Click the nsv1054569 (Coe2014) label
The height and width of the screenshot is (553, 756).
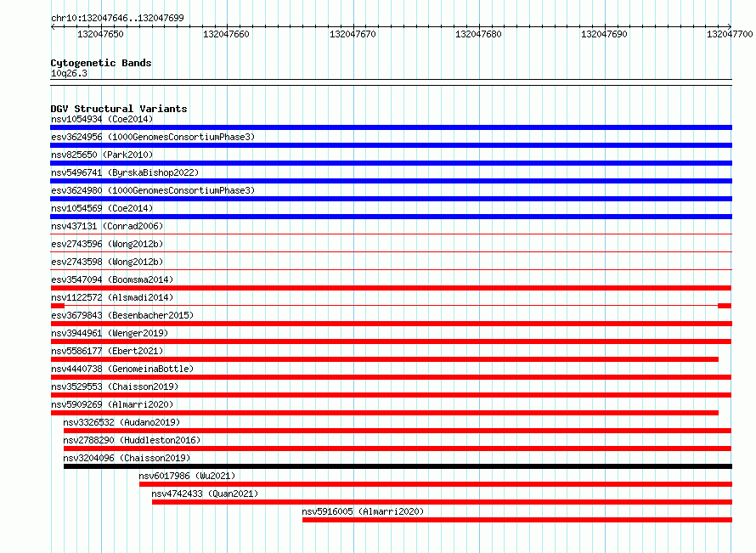point(102,208)
